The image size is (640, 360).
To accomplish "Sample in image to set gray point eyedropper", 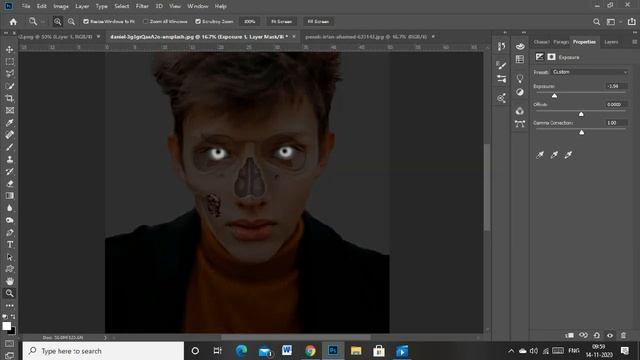I will point(554,155).
